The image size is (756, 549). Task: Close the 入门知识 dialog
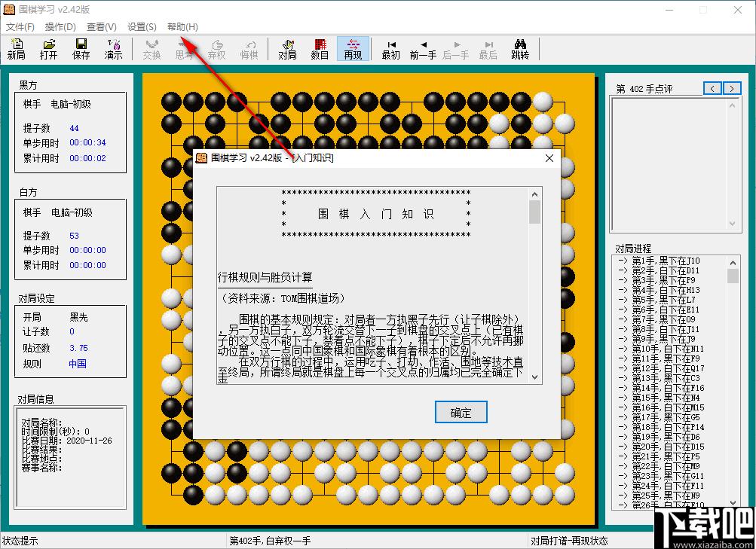coord(549,158)
